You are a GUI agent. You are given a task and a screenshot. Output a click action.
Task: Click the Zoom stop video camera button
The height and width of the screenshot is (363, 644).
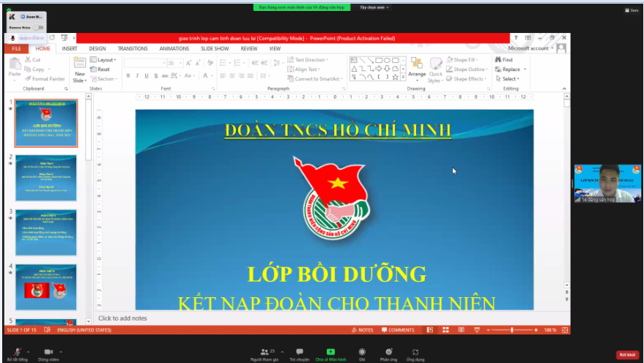point(48,353)
